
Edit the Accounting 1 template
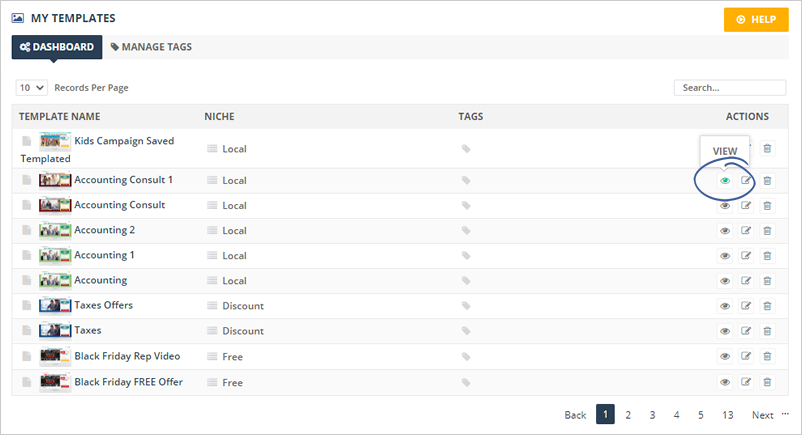tap(746, 256)
